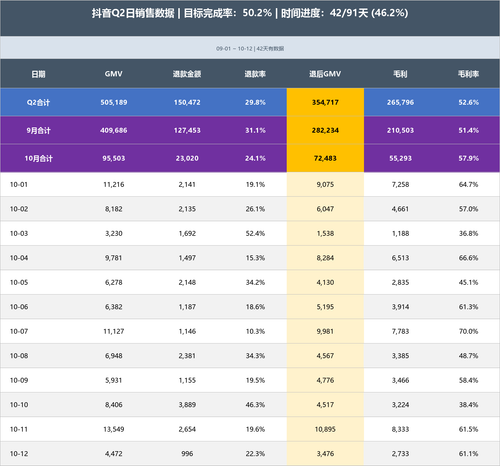The width and height of the screenshot is (500, 466).
Task: Click margin rate 66.6% for 10-04
Action: pos(468,258)
